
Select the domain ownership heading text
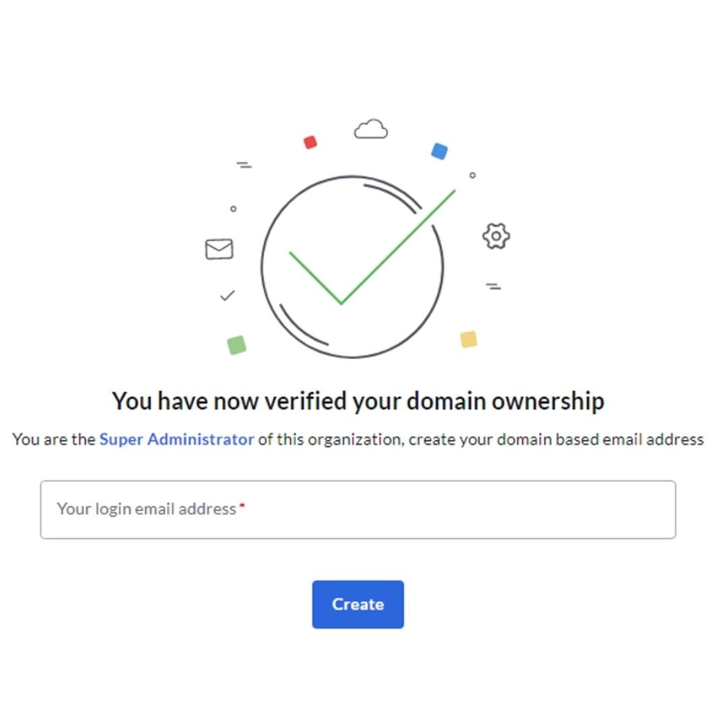point(359,400)
